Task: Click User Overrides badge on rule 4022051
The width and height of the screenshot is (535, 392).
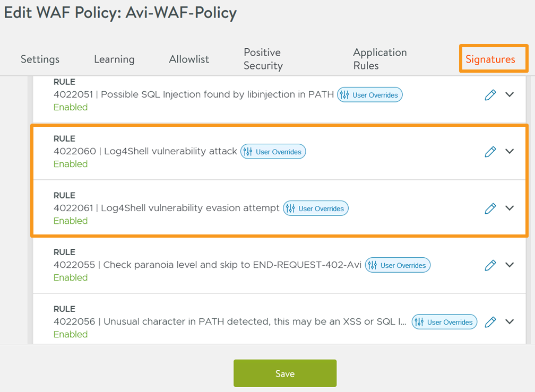Action: (x=370, y=95)
